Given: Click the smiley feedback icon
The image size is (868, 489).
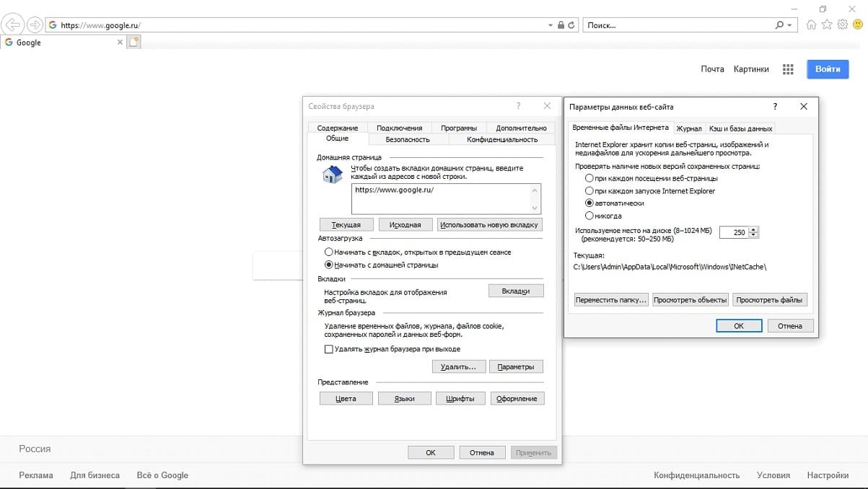Looking at the screenshot, I should coord(857,25).
